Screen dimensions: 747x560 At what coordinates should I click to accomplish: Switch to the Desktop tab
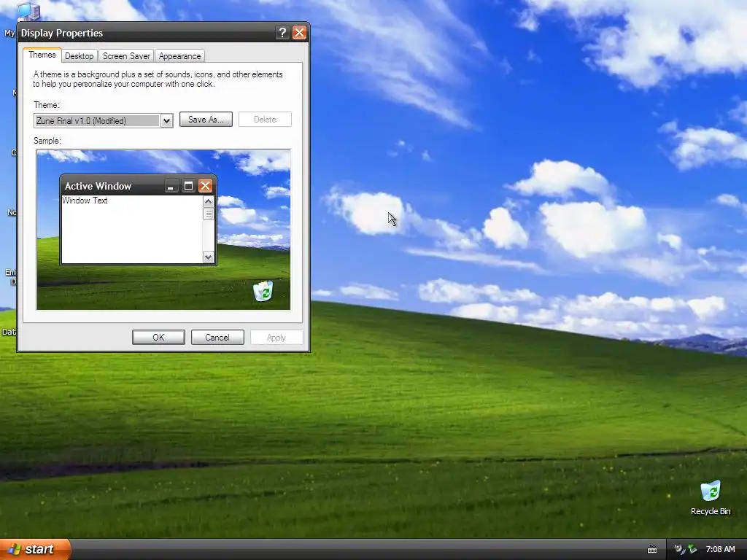79,55
